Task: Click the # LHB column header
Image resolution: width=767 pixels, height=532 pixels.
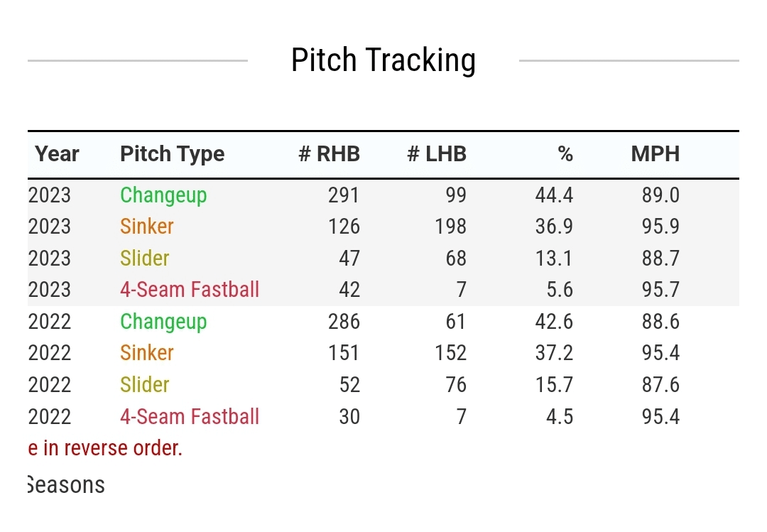Action: (436, 154)
